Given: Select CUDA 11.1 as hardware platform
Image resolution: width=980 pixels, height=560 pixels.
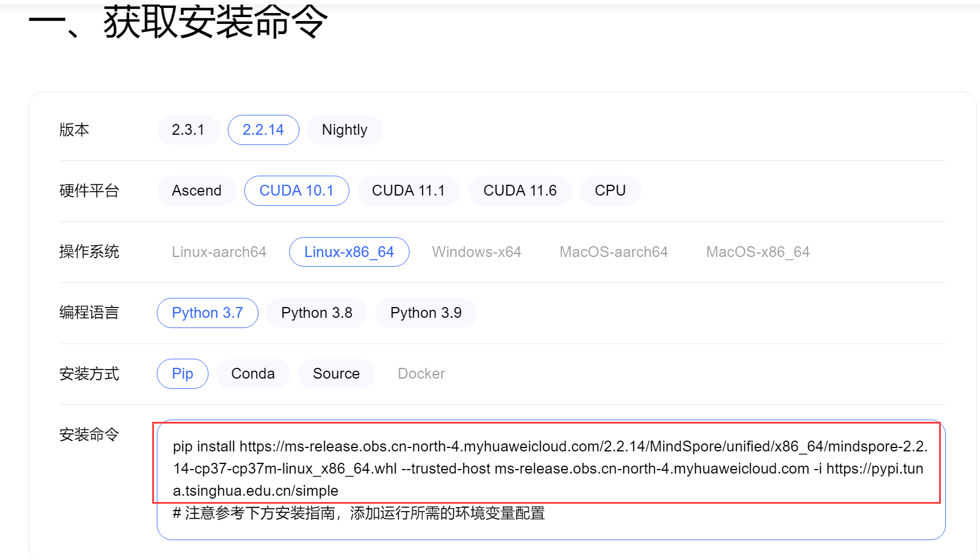Looking at the screenshot, I should pyautogui.click(x=408, y=190).
